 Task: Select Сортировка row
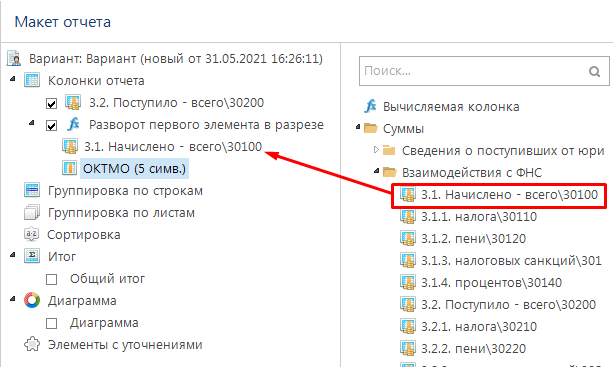click(x=84, y=235)
